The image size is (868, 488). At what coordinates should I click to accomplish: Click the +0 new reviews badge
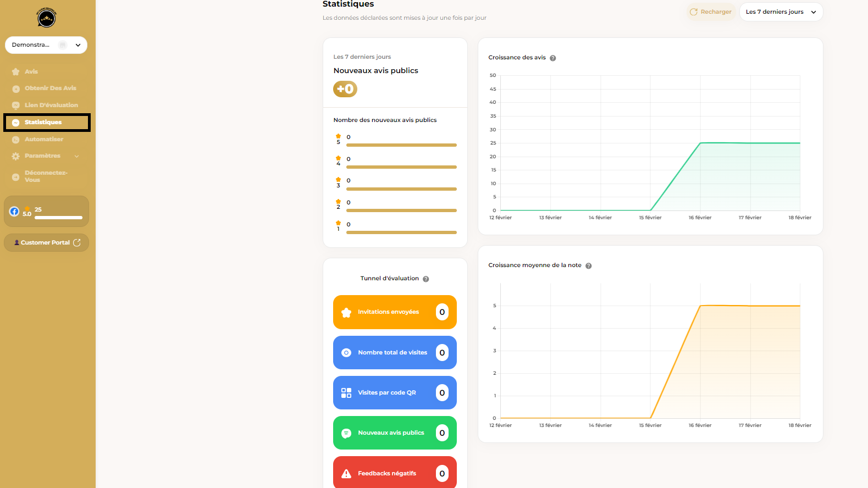tap(345, 89)
